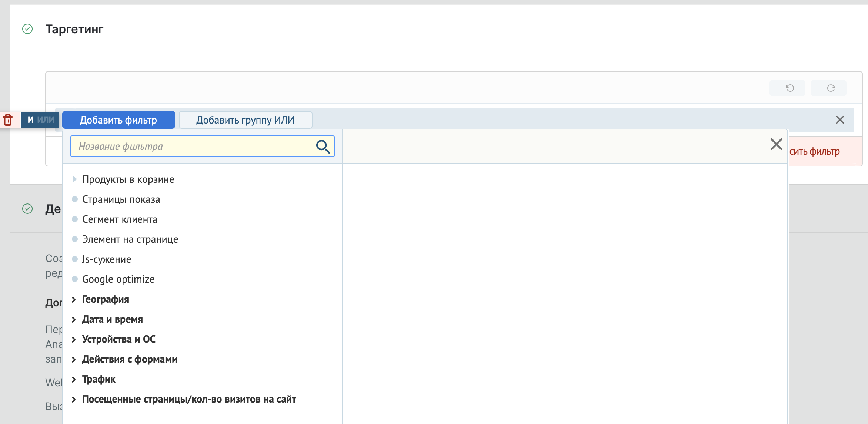
Task: Switch condition operator to ИЛИ
Action: pos(46,120)
